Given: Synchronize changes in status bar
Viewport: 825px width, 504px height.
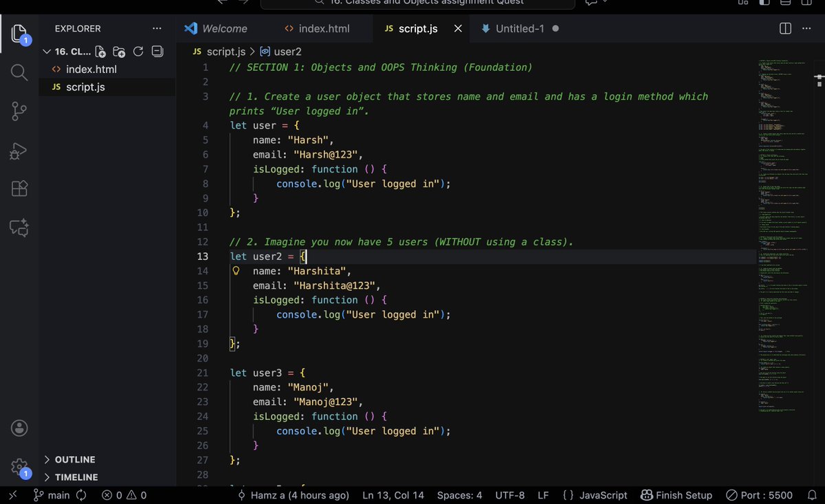Looking at the screenshot, I should click(81, 495).
